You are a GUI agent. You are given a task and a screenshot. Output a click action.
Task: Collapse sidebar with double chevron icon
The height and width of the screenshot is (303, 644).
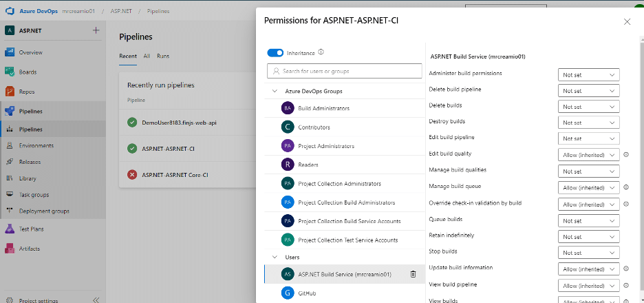click(96, 300)
